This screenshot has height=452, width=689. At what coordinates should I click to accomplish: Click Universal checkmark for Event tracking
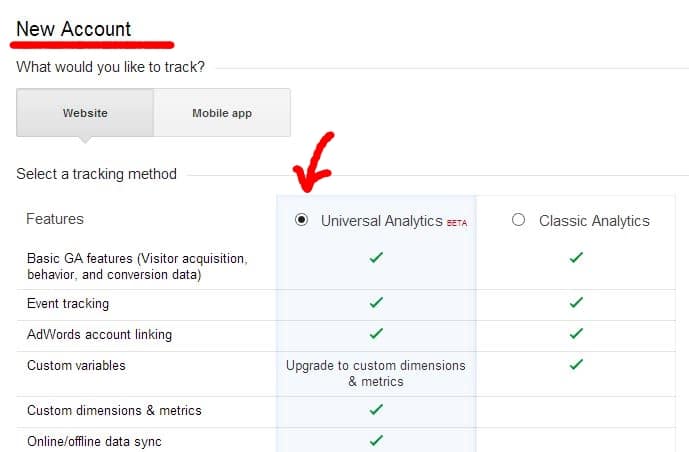tap(376, 302)
